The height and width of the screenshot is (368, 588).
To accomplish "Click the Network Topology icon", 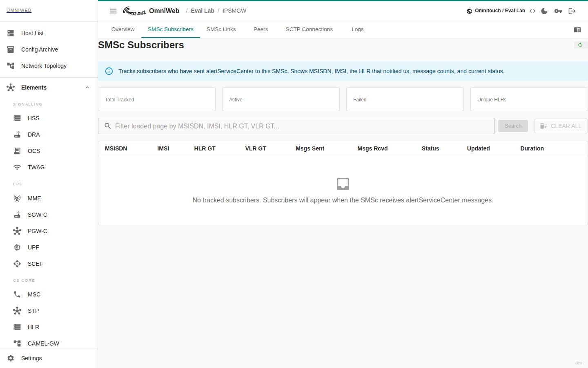I will click(x=11, y=66).
